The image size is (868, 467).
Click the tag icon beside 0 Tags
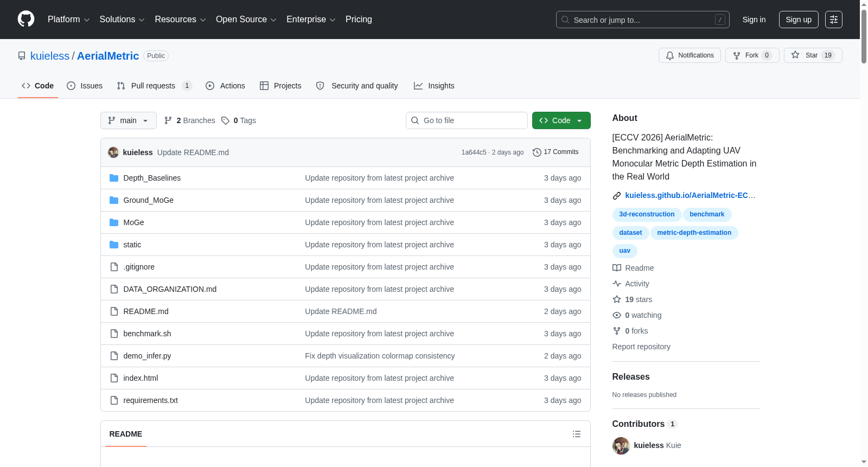[x=225, y=120]
